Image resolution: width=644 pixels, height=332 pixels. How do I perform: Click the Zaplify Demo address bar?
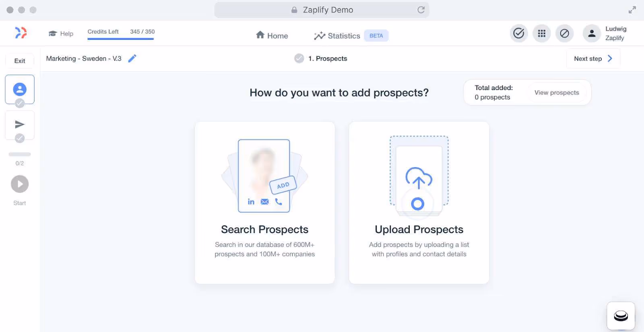pos(322,10)
